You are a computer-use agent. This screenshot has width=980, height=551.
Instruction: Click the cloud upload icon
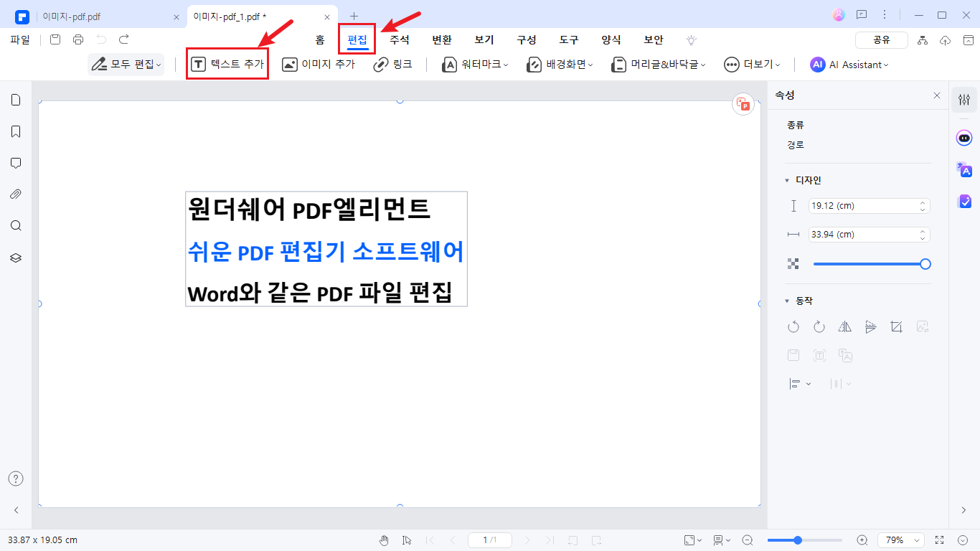pos(946,40)
